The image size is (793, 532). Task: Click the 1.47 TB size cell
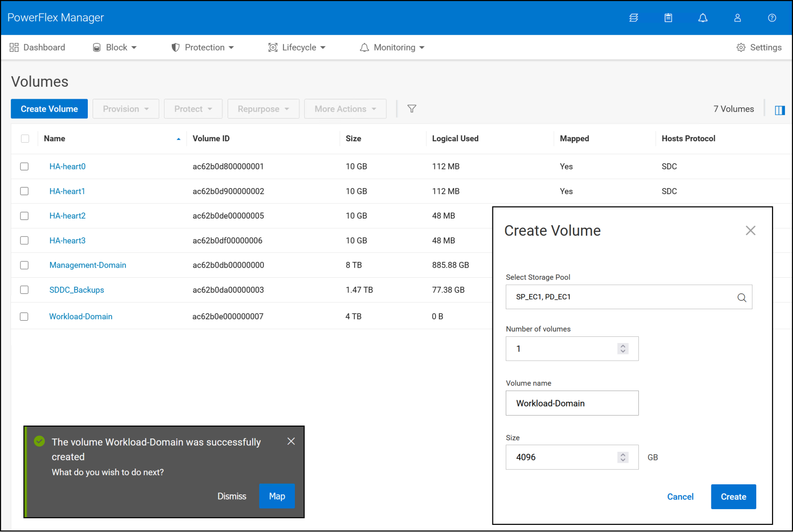[x=359, y=290]
